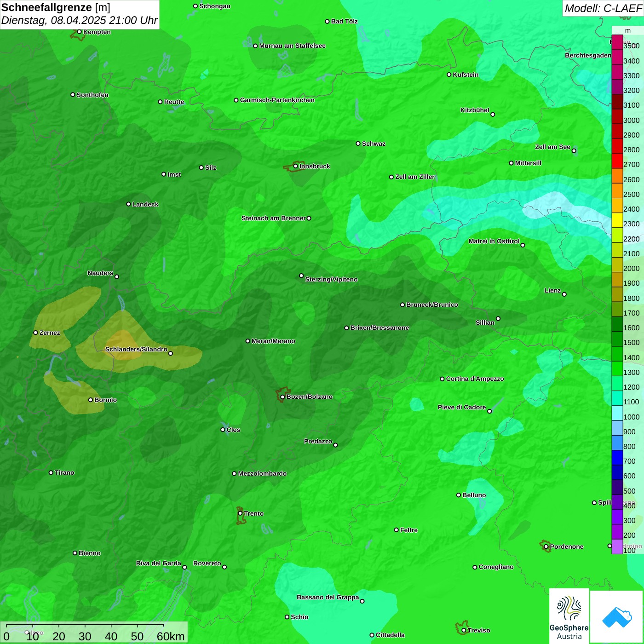Viewport: 644px width, 644px height.
Task: Select the bright red 2700 m legend swatch
Action: (617, 161)
